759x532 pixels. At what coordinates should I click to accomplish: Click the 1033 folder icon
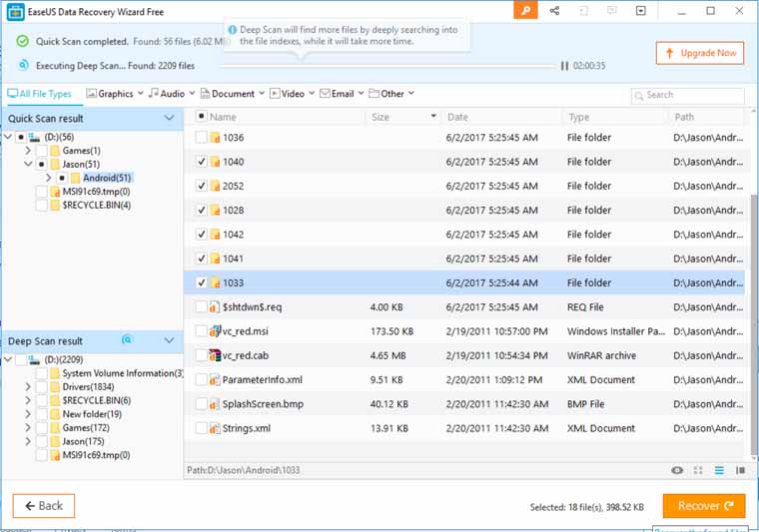click(x=215, y=282)
